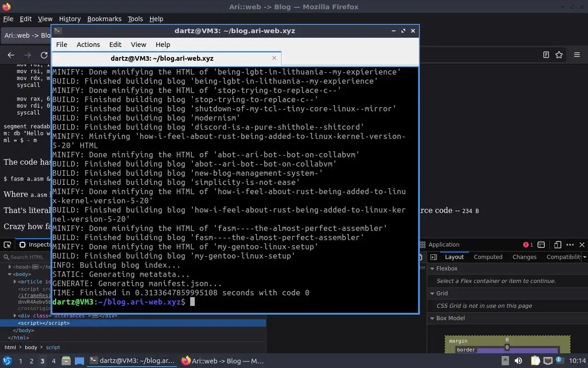Go back in Firefox history

[x=11, y=55]
